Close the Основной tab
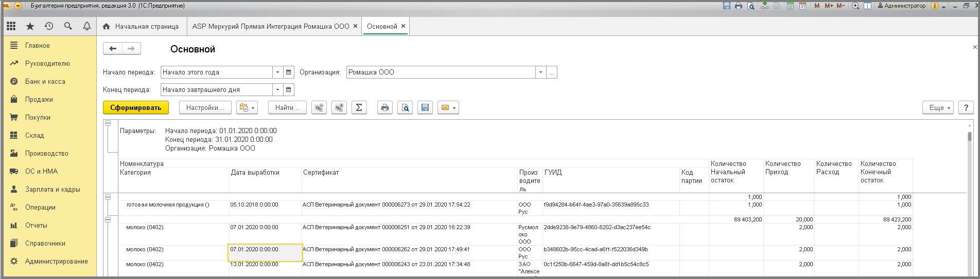980x279 pixels. tap(403, 26)
